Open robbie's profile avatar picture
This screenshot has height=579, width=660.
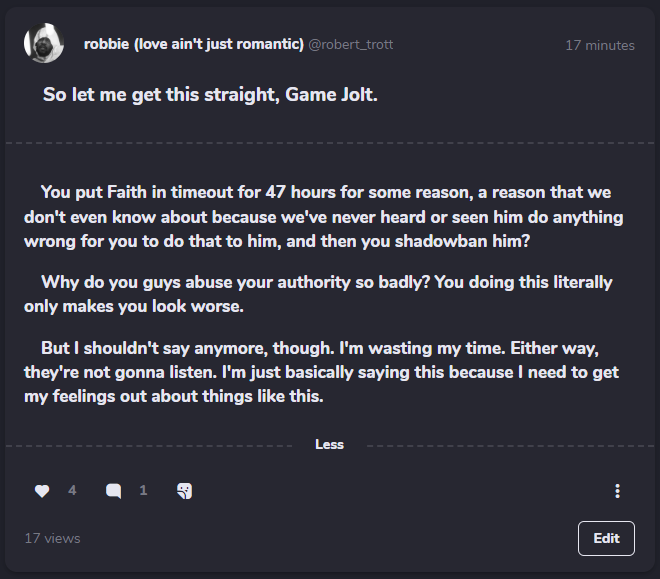click(44, 43)
